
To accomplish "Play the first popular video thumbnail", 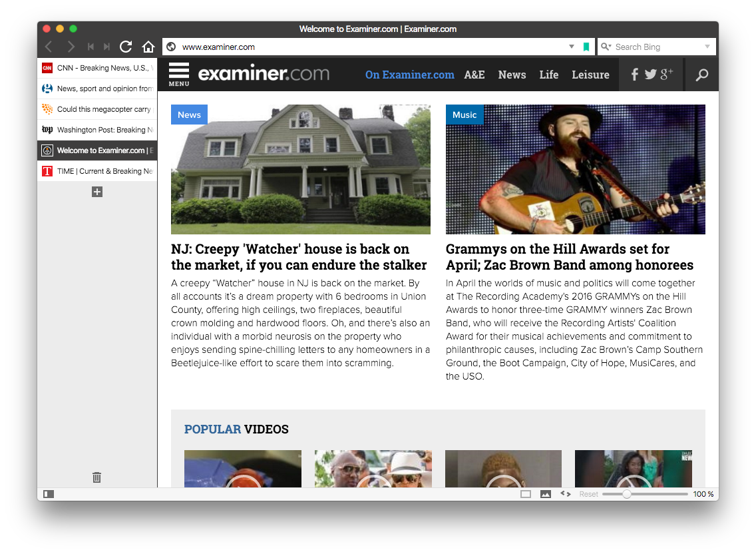I will 243,469.
